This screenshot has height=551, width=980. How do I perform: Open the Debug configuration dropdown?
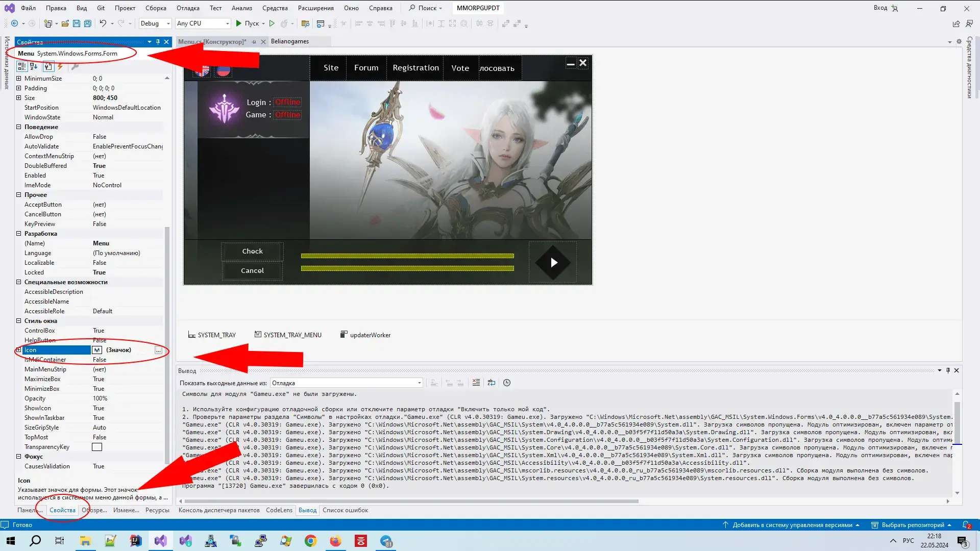click(x=155, y=23)
